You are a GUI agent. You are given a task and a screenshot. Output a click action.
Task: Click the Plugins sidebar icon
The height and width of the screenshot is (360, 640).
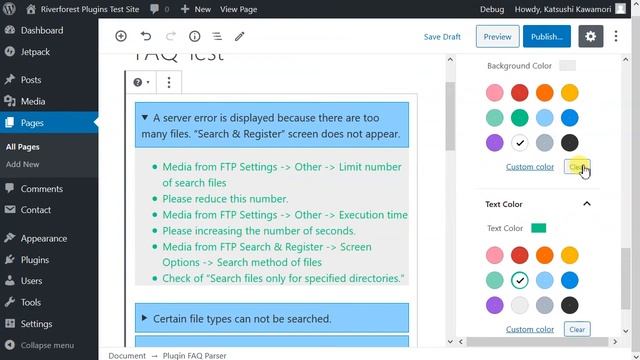pos(10,260)
